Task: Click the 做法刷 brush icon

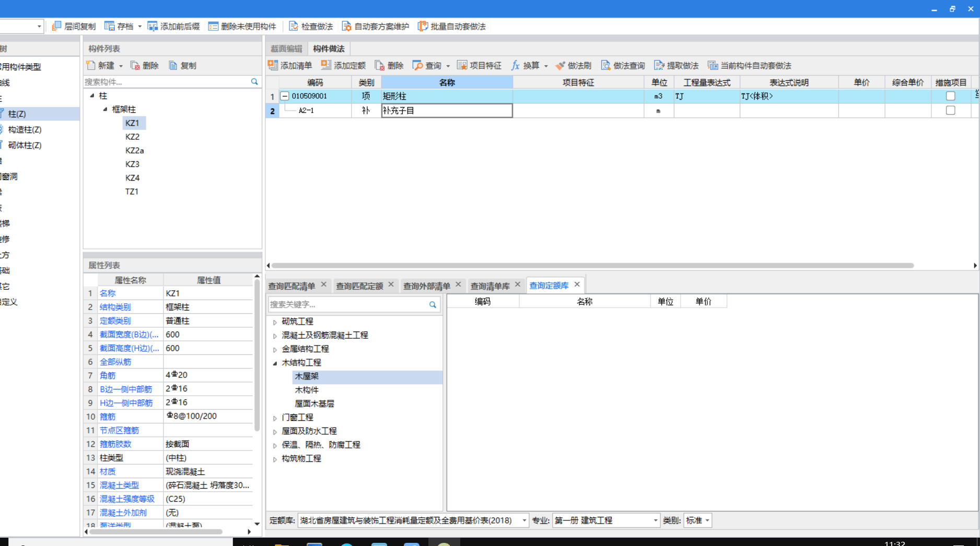Action: pyautogui.click(x=560, y=65)
